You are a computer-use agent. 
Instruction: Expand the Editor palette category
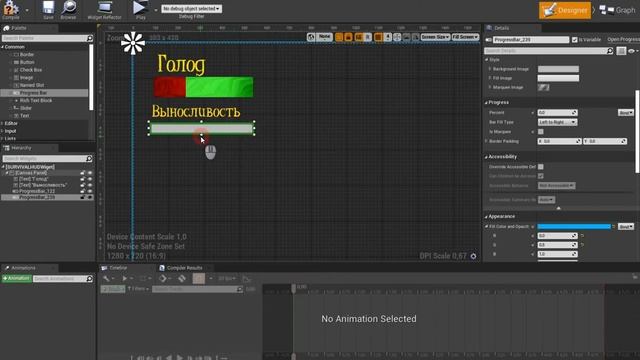coord(2,123)
